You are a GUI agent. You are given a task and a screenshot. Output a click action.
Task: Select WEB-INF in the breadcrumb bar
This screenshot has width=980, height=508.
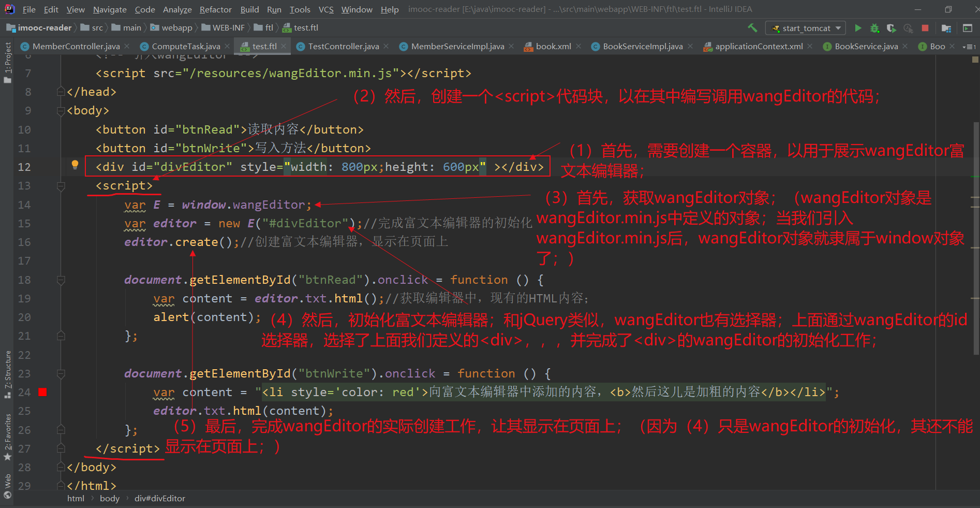(228, 27)
